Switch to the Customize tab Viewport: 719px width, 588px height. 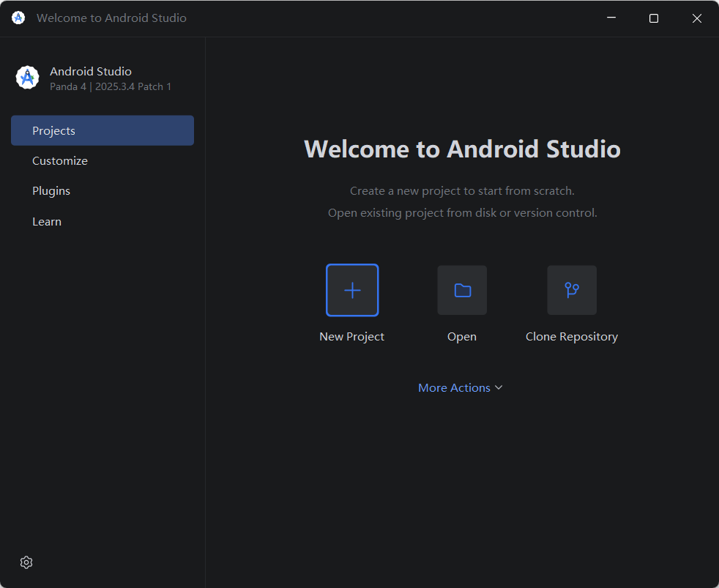pos(103,161)
